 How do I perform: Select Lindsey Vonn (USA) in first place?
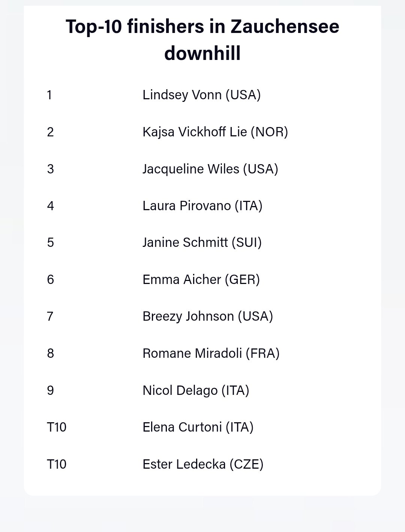[201, 95]
